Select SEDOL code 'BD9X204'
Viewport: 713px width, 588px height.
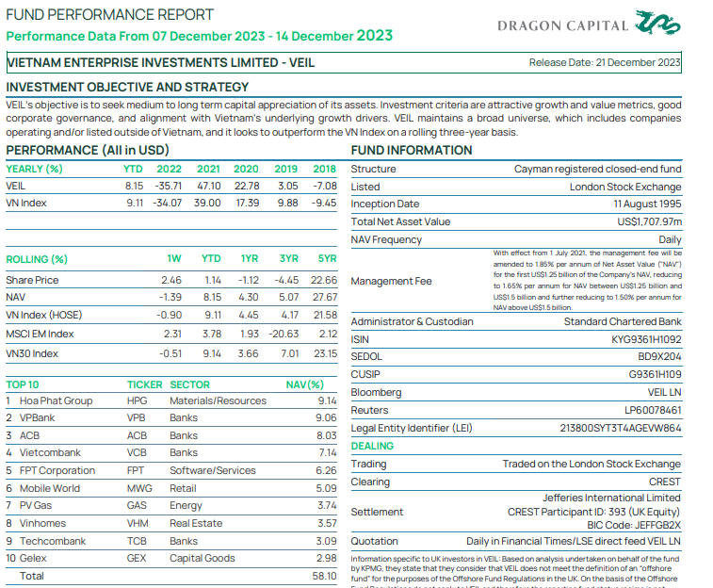point(659,356)
